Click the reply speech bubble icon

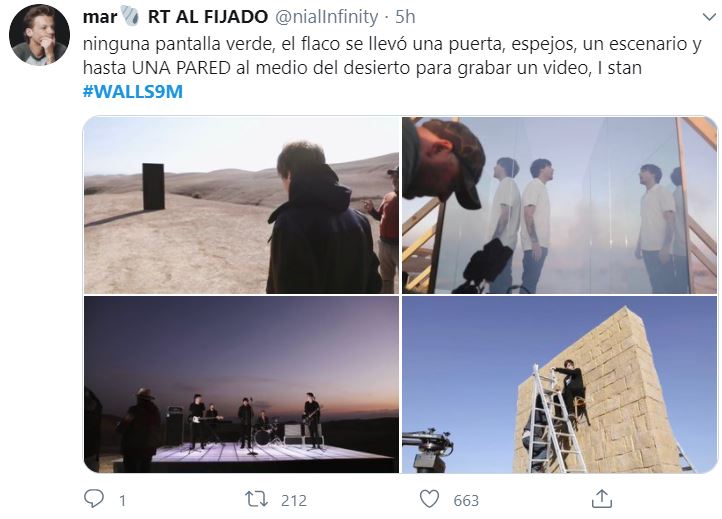94,499
